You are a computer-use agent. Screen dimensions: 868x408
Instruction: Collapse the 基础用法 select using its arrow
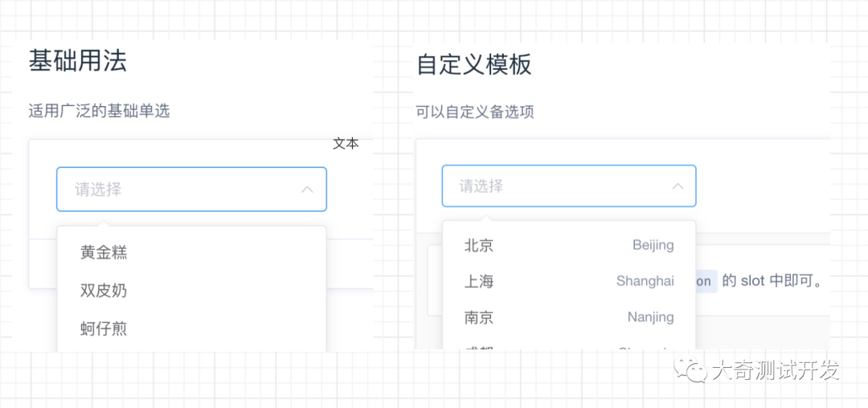pos(307,190)
